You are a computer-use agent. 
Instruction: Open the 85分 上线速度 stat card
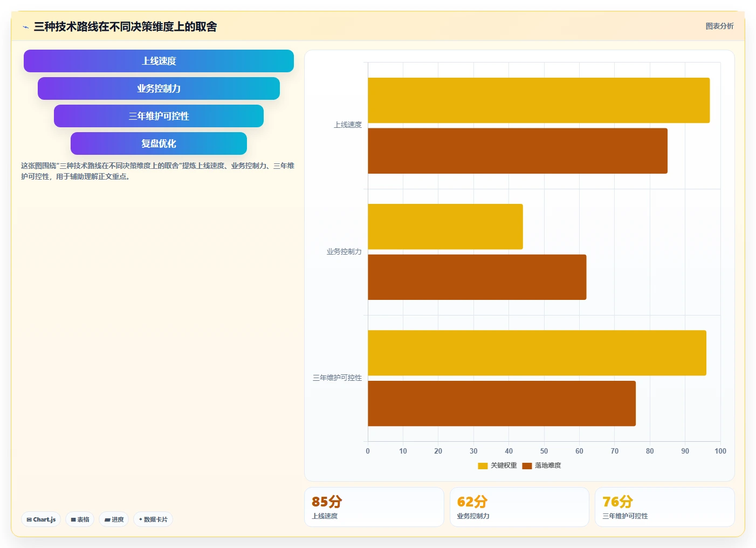coord(374,507)
